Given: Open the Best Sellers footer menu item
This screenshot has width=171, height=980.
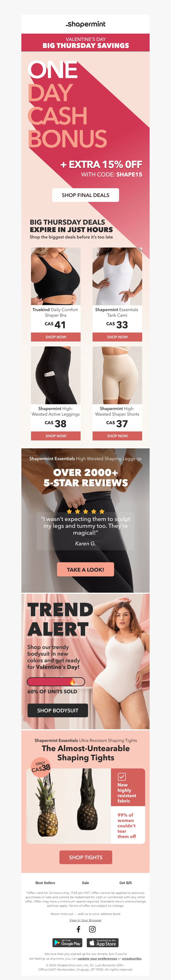Looking at the screenshot, I should pos(45,883).
